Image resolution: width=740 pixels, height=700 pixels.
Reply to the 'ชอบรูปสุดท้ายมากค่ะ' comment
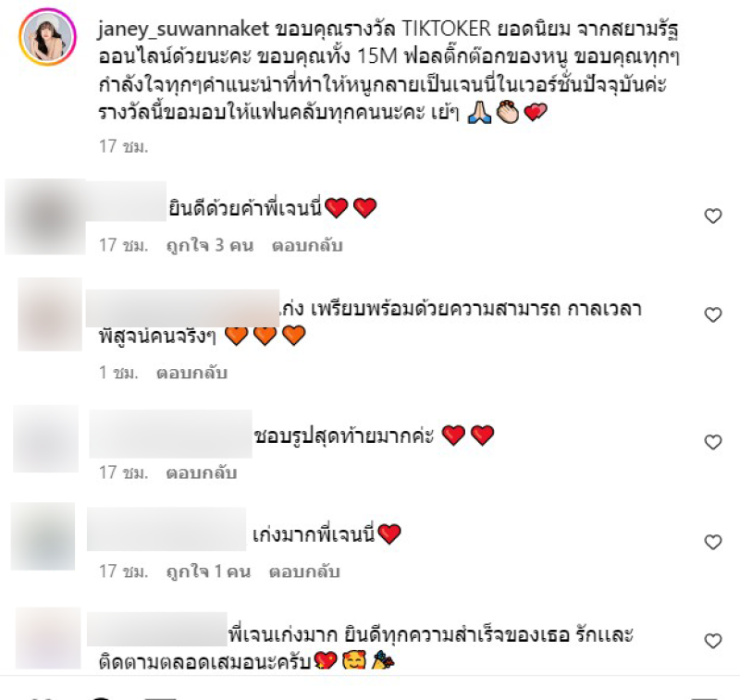coord(201,473)
